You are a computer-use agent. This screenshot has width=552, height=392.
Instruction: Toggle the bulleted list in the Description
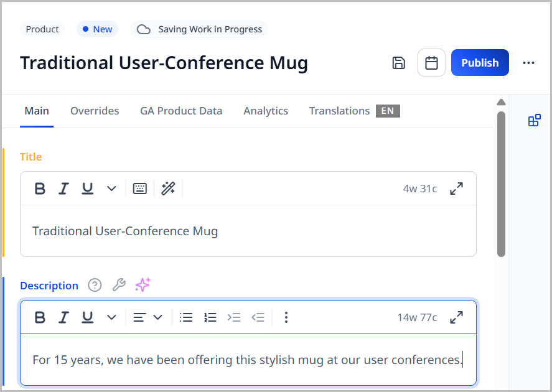click(x=186, y=317)
